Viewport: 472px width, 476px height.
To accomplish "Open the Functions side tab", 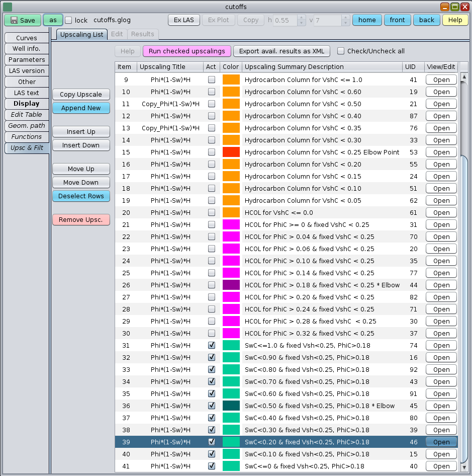I will [27, 136].
